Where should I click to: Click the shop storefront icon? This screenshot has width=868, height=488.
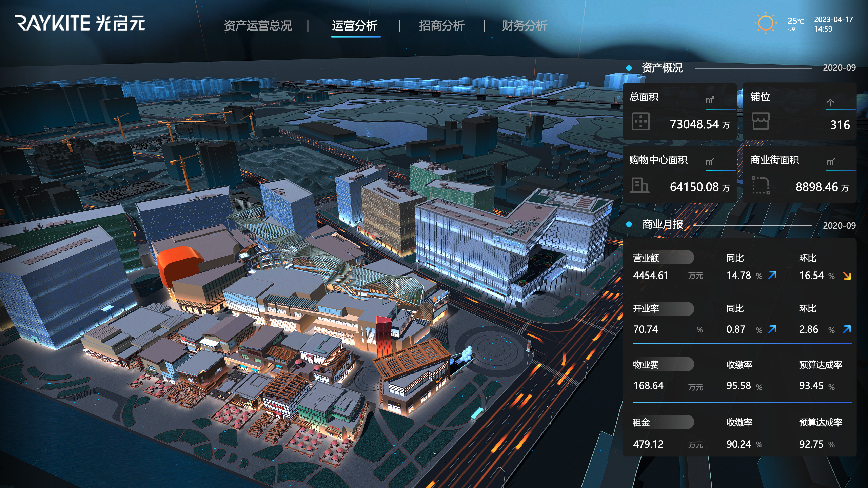pos(761,121)
